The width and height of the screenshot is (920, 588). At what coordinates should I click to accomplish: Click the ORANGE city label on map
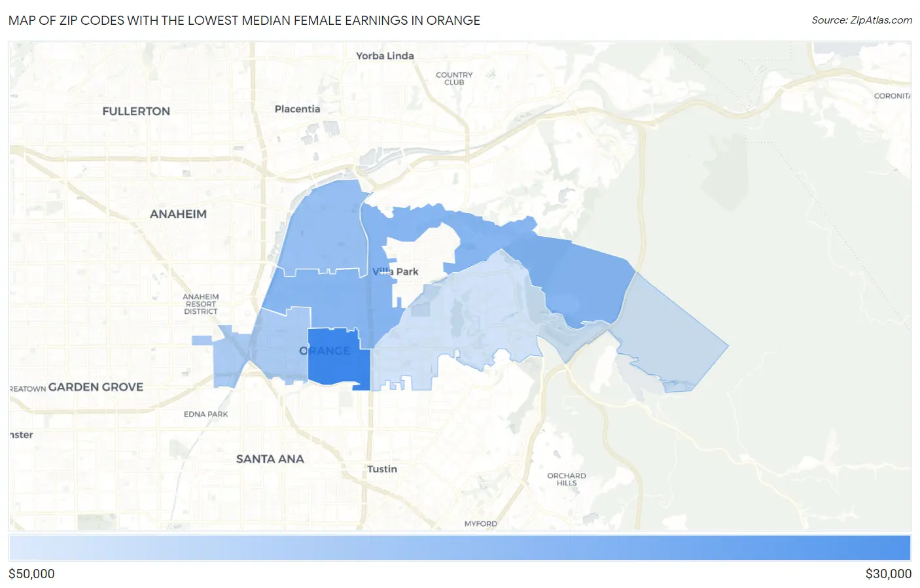tap(325, 351)
